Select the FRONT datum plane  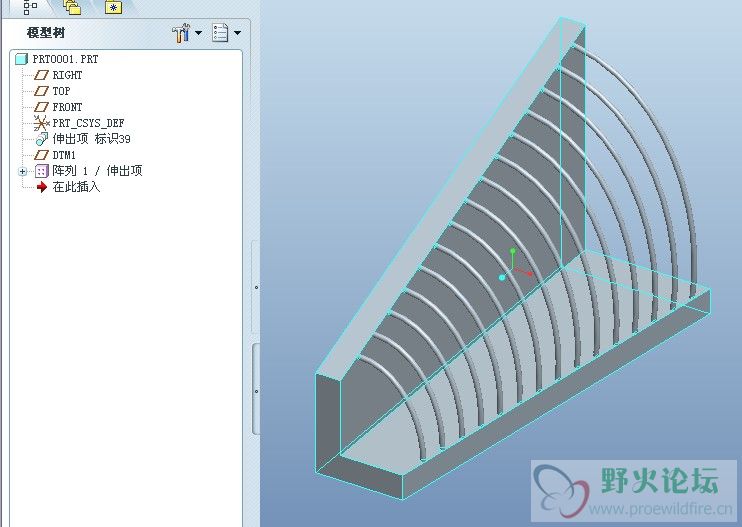click(67, 107)
